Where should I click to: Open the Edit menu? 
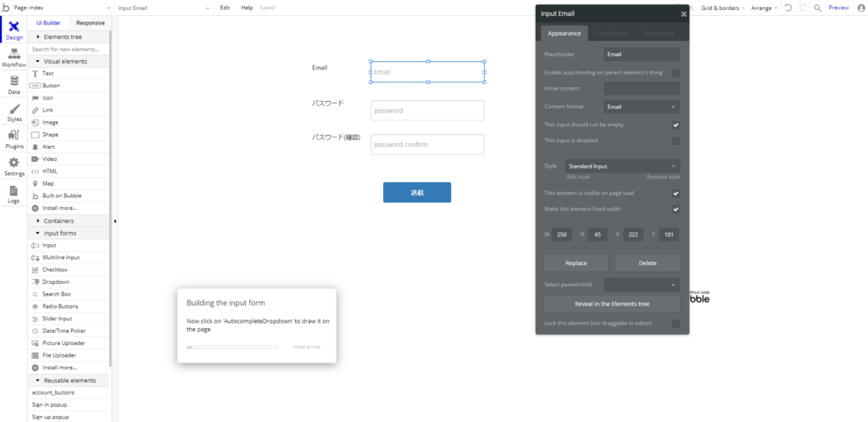point(225,8)
